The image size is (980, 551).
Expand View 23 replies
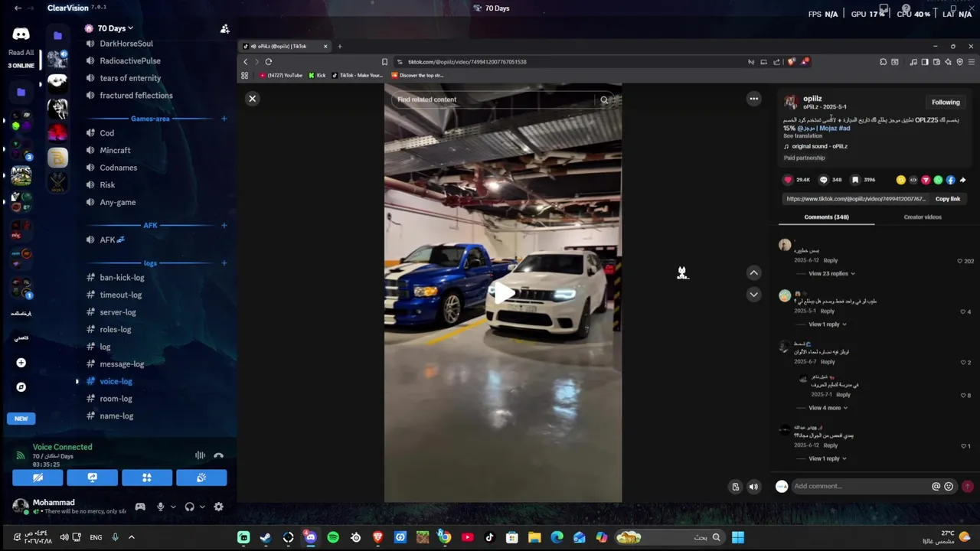pyautogui.click(x=832, y=273)
